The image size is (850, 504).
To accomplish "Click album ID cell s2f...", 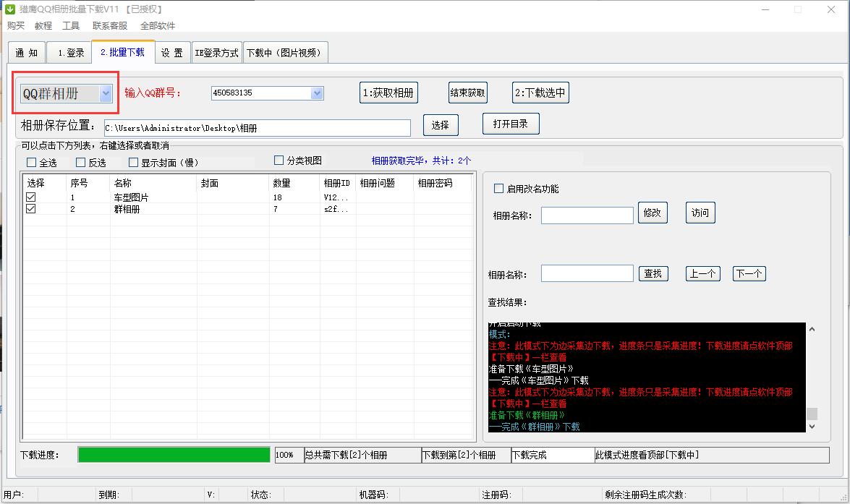I will coord(336,209).
